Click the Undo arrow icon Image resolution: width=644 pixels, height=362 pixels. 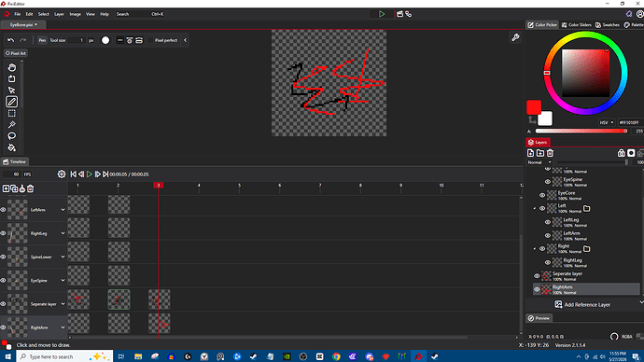tap(10, 40)
